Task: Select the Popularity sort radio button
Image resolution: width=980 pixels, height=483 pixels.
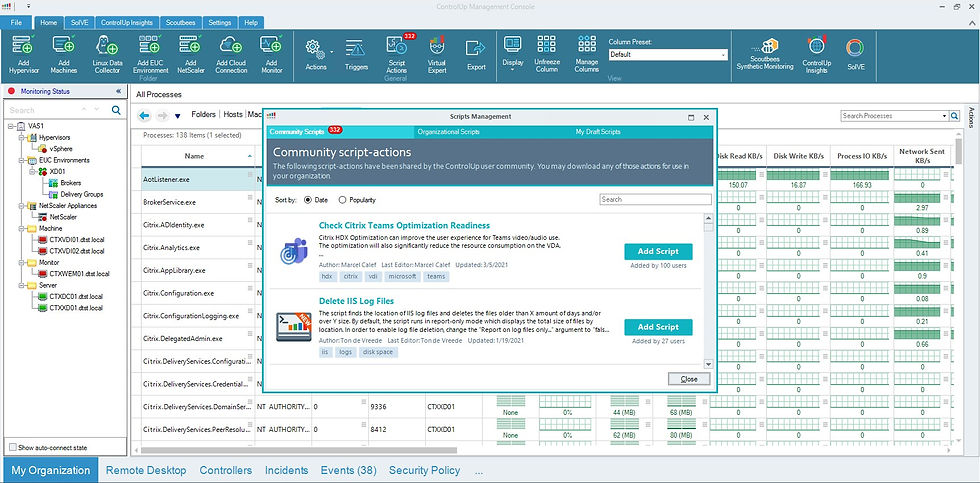Action: point(342,200)
